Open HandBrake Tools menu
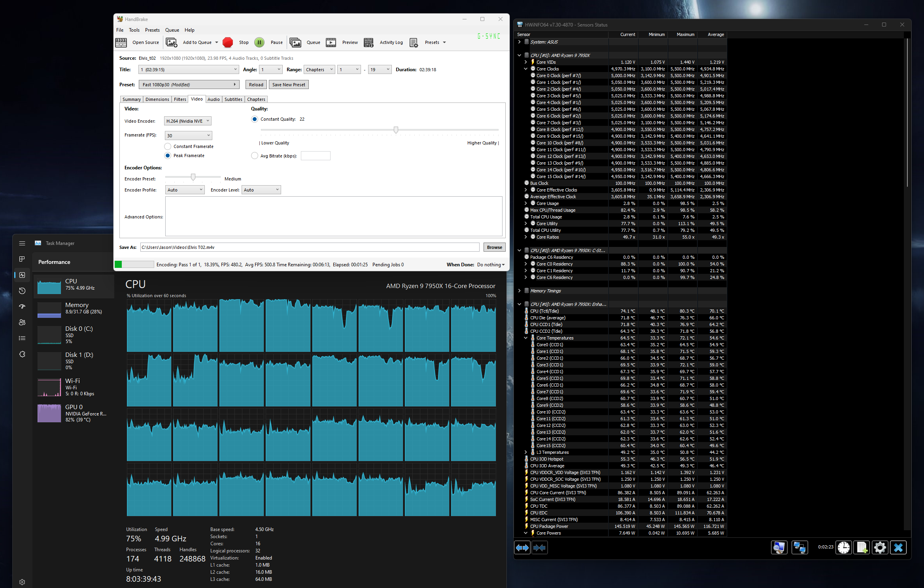Viewport: 924px width, 588px height. click(x=134, y=30)
